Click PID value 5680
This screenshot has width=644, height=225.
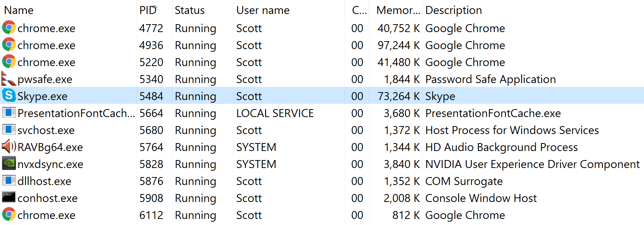[151, 130]
